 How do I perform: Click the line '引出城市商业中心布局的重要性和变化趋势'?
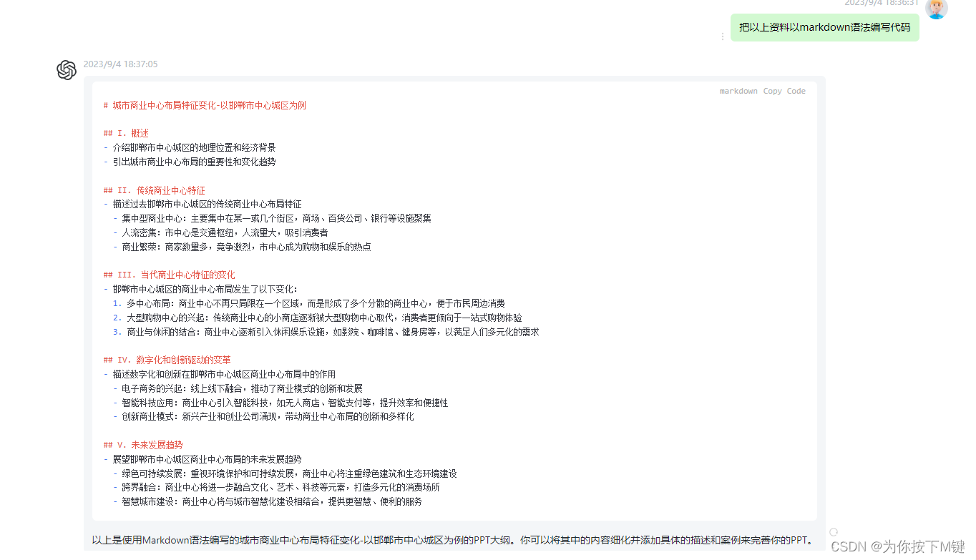[190, 162]
